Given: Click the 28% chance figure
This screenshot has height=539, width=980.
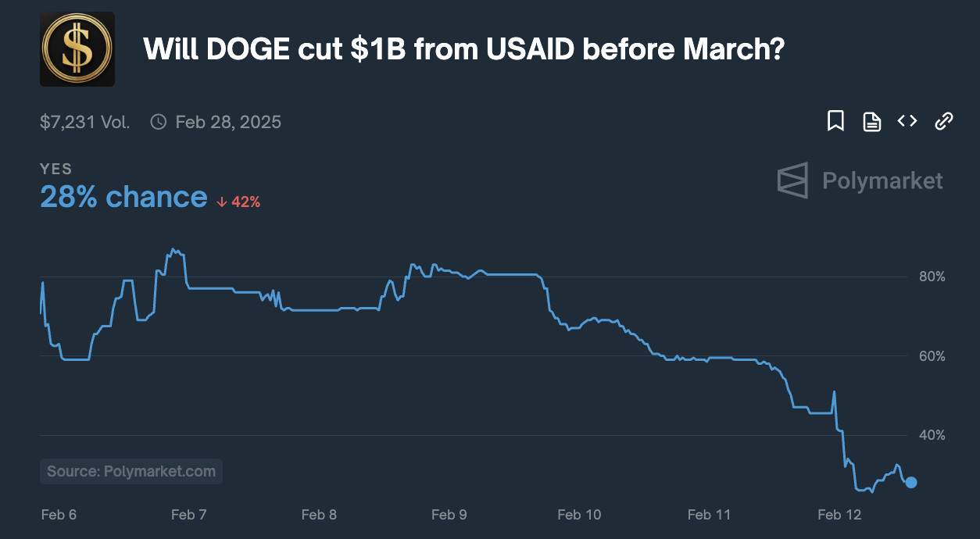Looking at the screenshot, I should point(124,197).
